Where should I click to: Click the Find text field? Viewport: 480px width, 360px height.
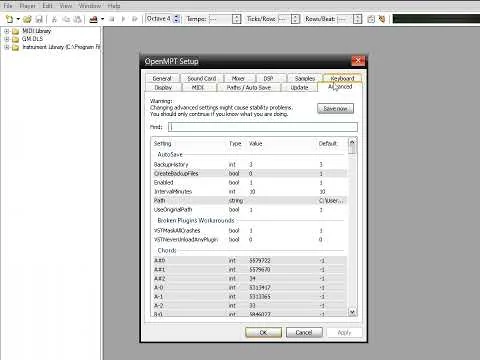tap(263, 127)
